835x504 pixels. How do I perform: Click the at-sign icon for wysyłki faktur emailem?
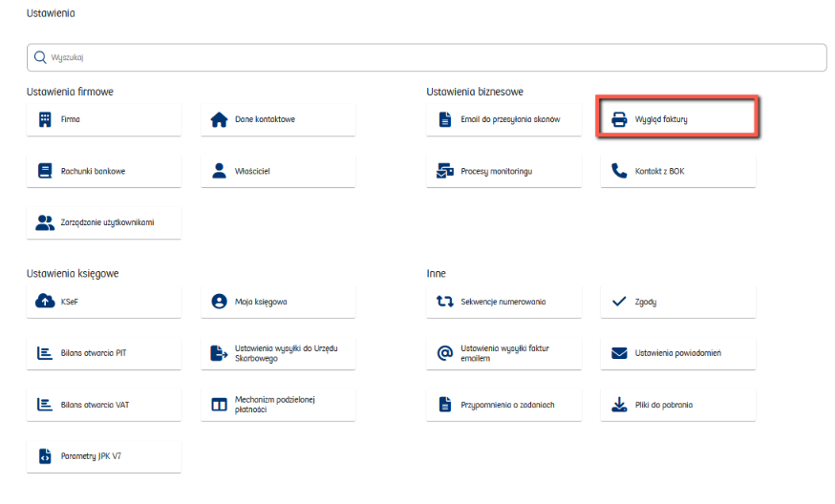click(x=445, y=353)
